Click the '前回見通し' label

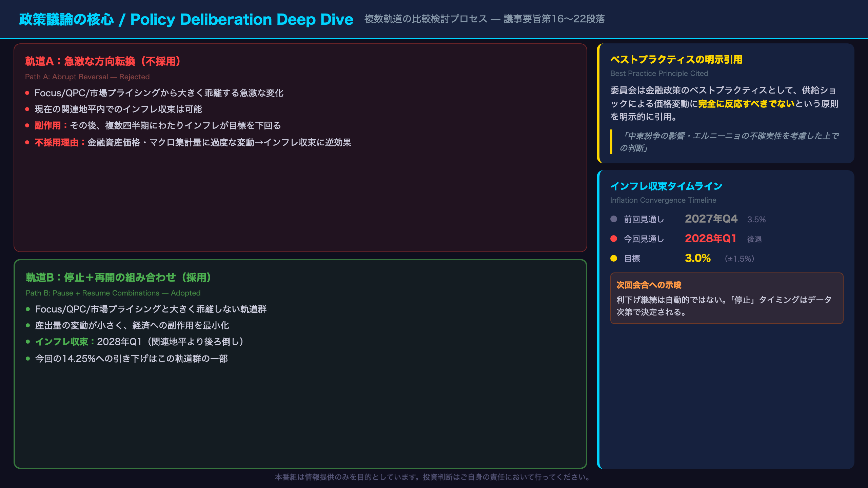point(644,219)
